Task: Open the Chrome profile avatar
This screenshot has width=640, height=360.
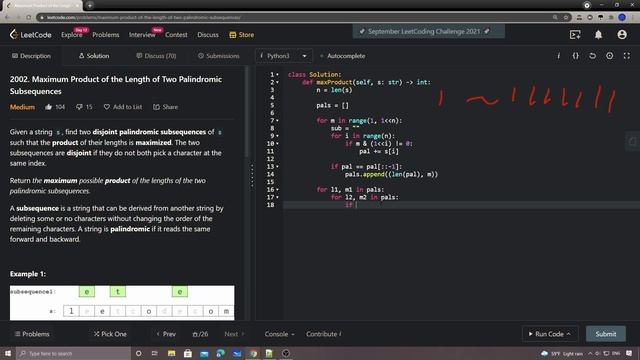Action: click(x=622, y=18)
